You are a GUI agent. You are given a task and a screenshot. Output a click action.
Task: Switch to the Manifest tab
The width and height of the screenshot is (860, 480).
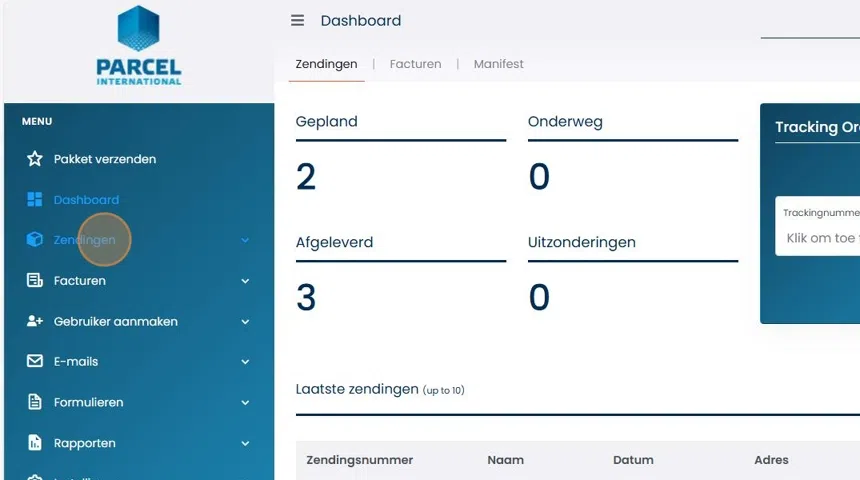point(499,64)
